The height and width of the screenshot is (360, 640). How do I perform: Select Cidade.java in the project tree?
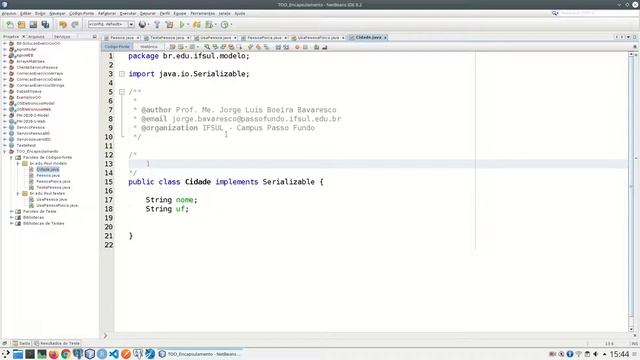47,169
